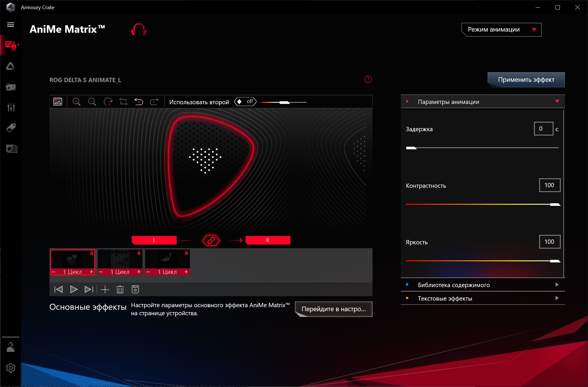Open the Devices sidebar icon with keyboard and mouse
Viewport: 588px width, 387px height.
(x=11, y=45)
